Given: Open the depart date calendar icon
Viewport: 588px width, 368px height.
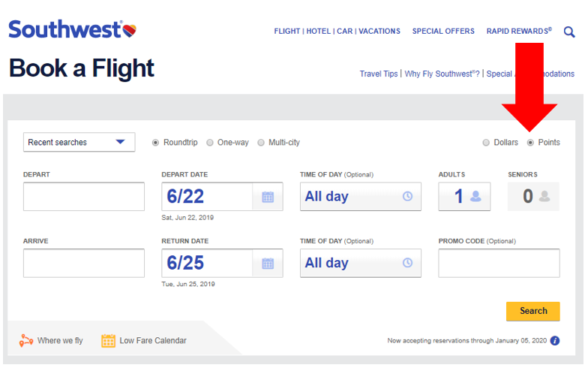Looking at the screenshot, I should coord(268,197).
